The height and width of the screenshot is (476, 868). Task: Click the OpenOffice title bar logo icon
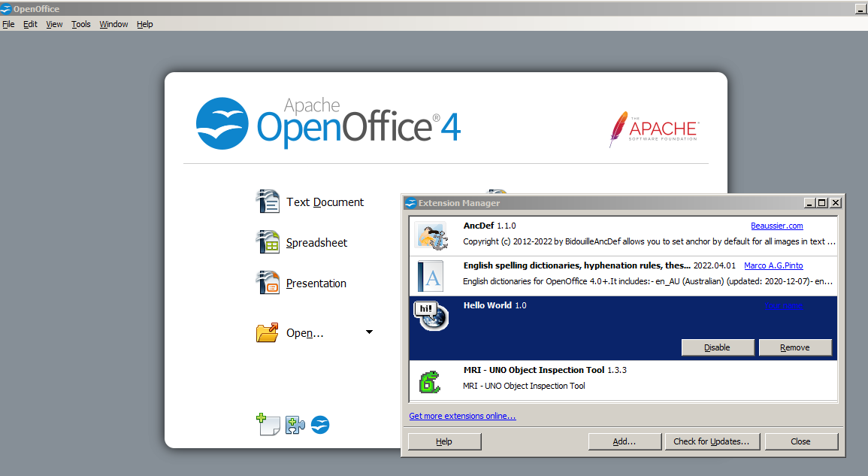5,9
